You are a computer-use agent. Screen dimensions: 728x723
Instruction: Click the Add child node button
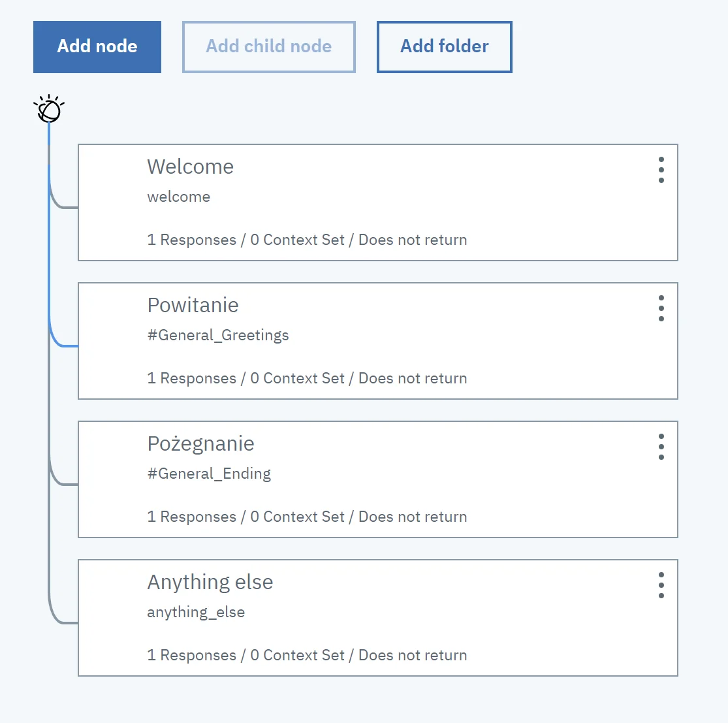click(269, 47)
